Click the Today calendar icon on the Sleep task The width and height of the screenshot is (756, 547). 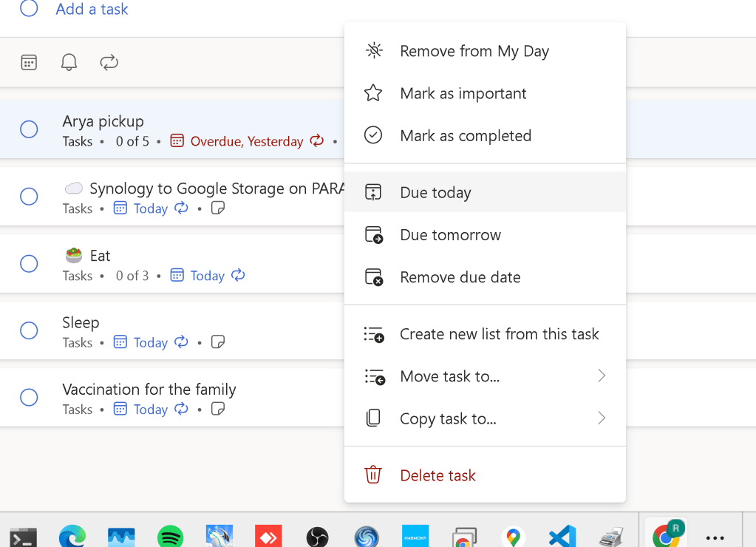point(120,342)
